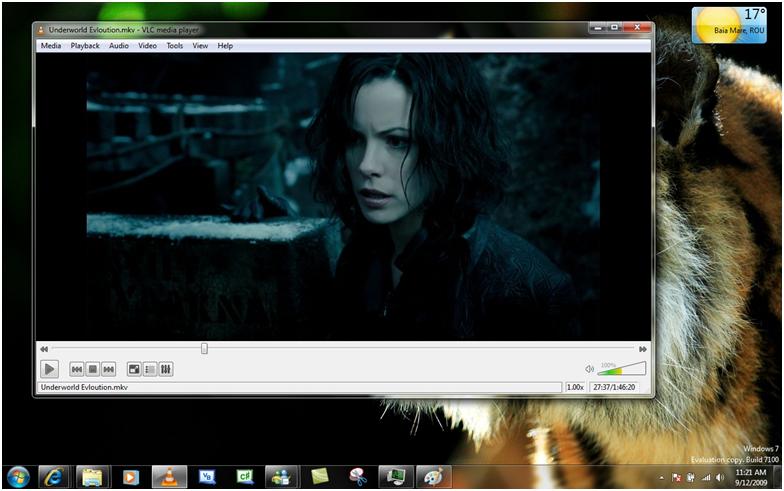The width and height of the screenshot is (784, 491).
Task: Click the rewind arrows left of seek bar
Action: pos(44,349)
